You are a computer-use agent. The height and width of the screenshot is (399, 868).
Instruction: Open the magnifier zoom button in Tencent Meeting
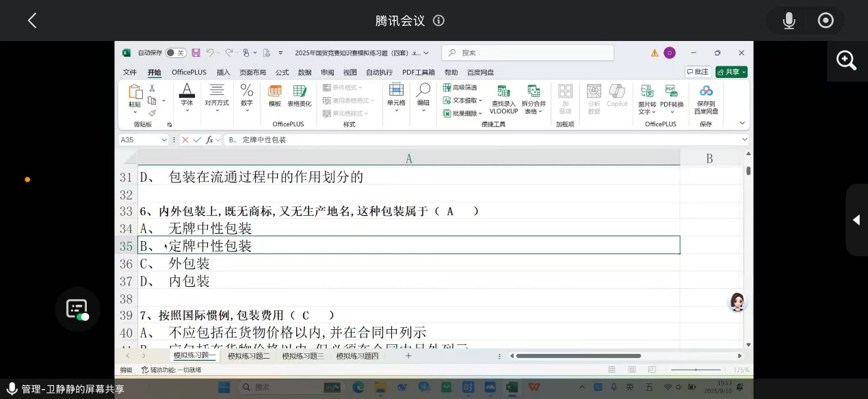click(x=847, y=61)
